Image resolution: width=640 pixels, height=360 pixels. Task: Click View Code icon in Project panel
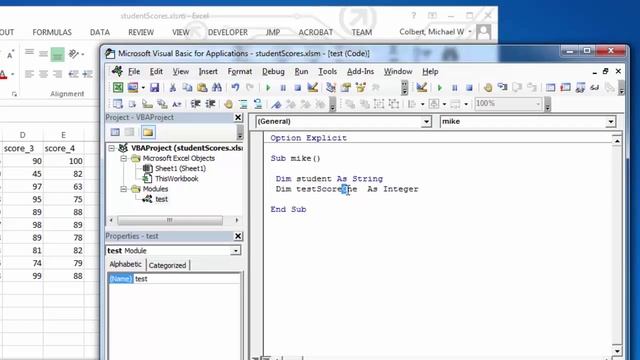[x=115, y=132]
